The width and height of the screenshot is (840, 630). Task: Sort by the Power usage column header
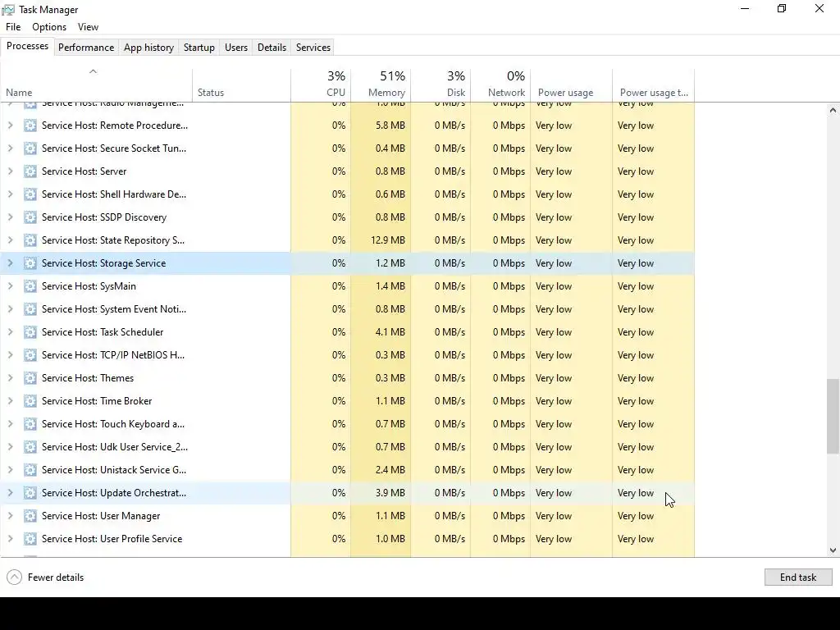tap(572, 84)
